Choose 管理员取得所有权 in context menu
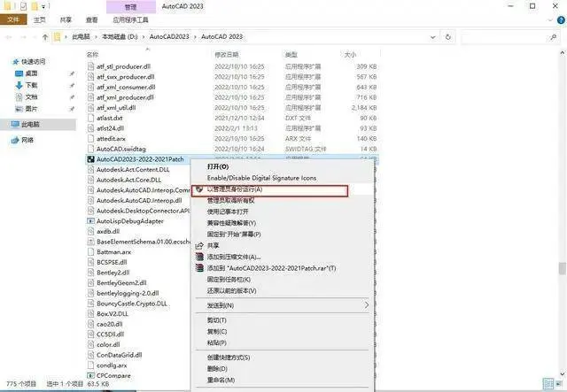567x392 pixels. [x=230, y=200]
